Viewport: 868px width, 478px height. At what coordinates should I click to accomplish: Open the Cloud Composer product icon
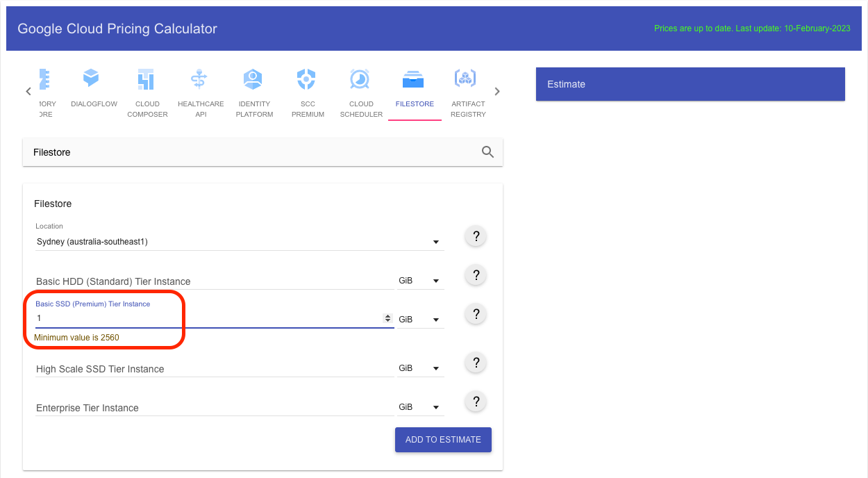[146, 79]
